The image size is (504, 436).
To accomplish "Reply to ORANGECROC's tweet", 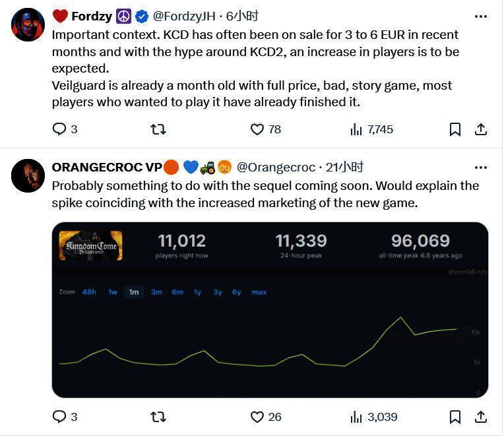I will [x=60, y=416].
